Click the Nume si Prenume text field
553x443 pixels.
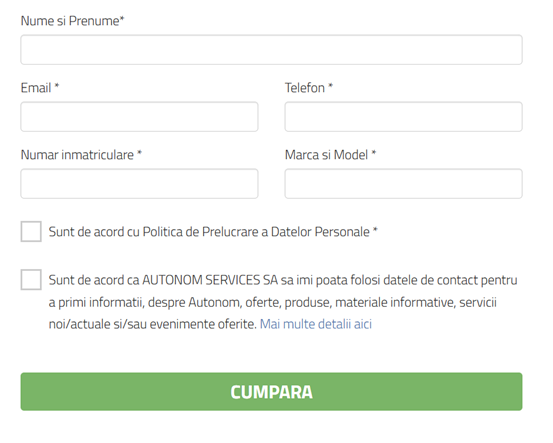271,50
